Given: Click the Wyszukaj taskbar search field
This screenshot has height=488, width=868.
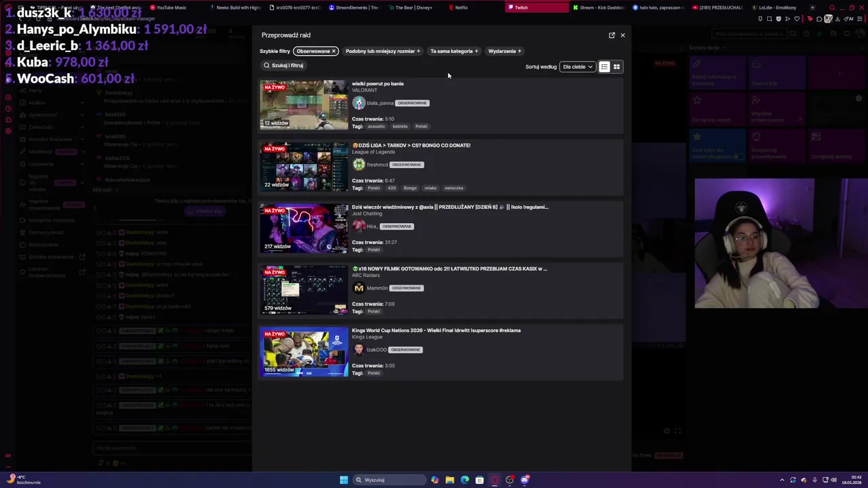Looking at the screenshot, I should pyautogui.click(x=388, y=480).
